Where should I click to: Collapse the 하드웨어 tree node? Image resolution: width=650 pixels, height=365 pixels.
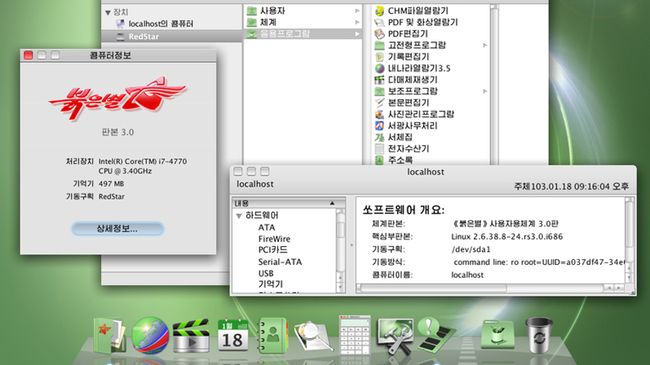pos(239,216)
